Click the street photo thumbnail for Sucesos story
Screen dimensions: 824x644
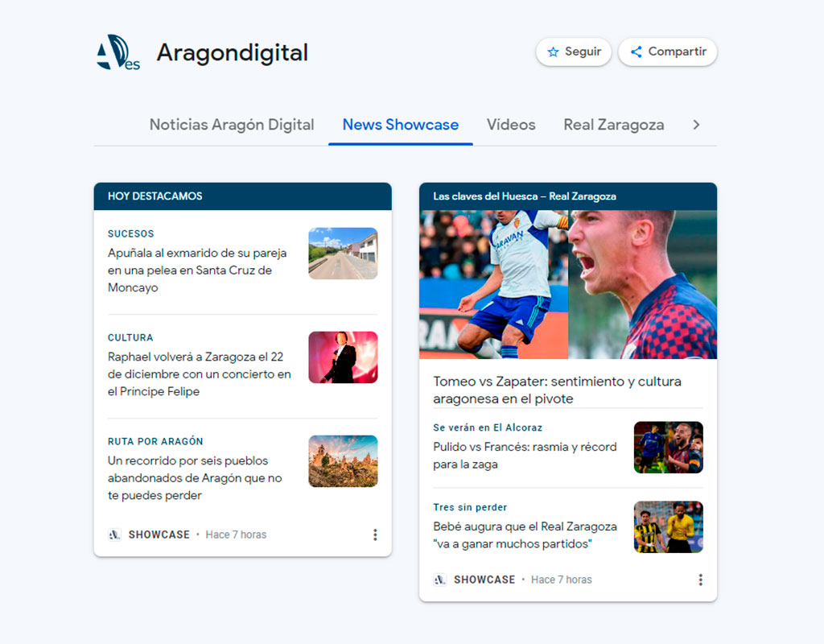click(x=343, y=254)
